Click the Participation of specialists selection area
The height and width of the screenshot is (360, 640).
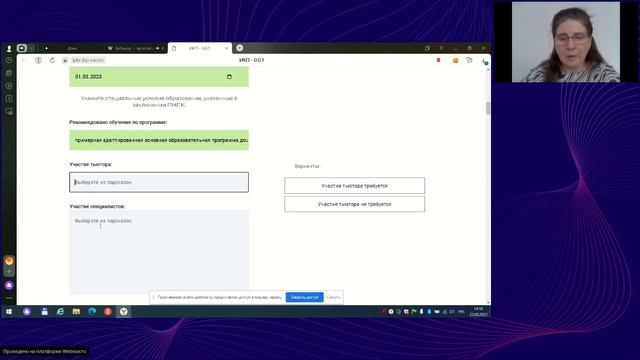click(x=159, y=252)
